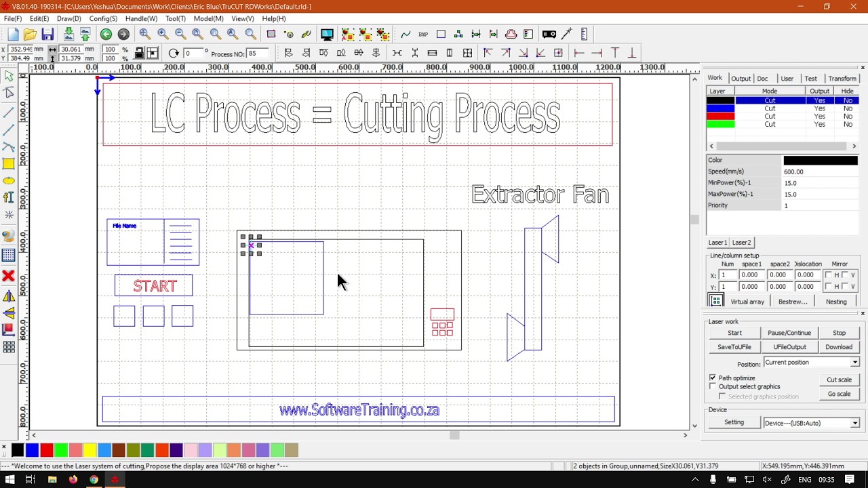Screen dimensions: 868x488
Task: Toggle Mirror V checkbox in X row
Action: pyautogui.click(x=845, y=274)
